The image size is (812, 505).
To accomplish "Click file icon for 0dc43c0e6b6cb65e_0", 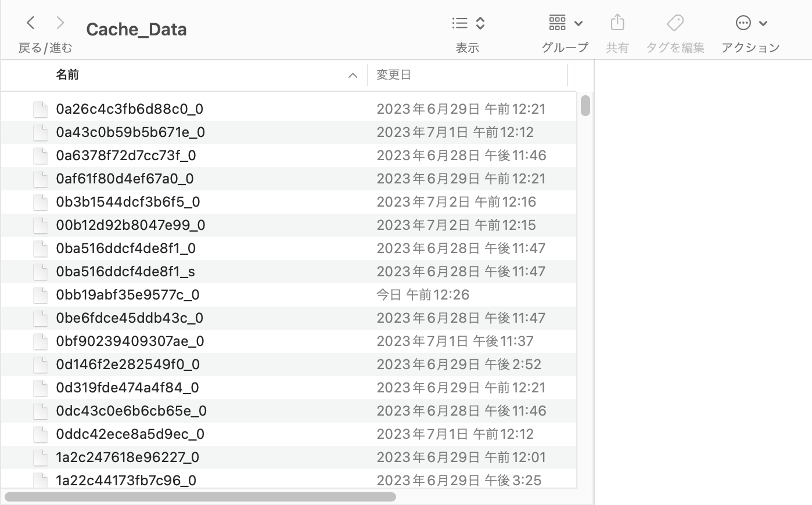I will pos(40,411).
